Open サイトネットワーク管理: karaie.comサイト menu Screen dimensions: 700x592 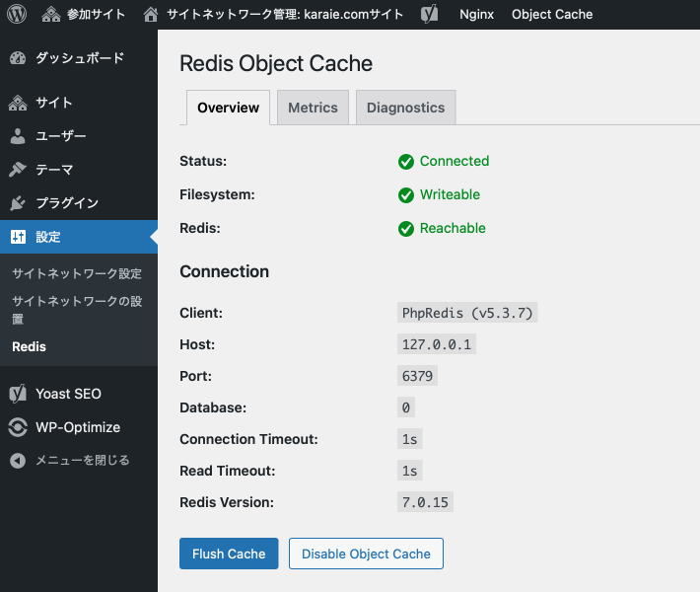click(273, 14)
